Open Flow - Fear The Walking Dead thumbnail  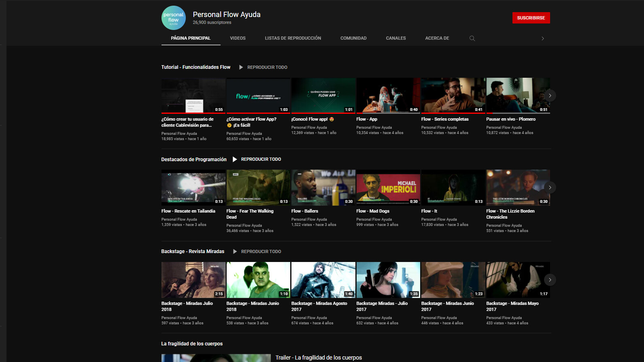coord(258,187)
